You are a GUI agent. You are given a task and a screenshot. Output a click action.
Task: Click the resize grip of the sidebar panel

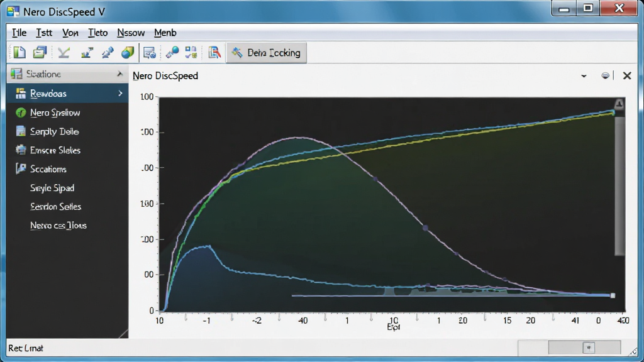124,333
